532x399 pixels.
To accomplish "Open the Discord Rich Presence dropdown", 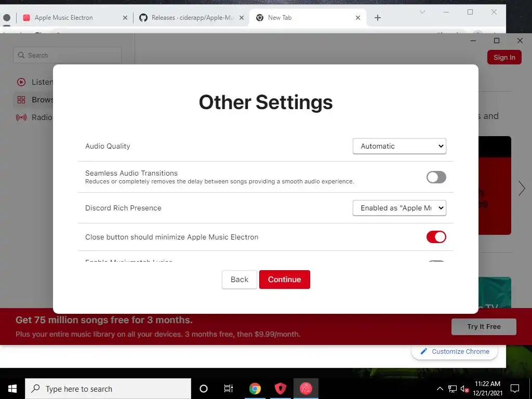I will 400,208.
